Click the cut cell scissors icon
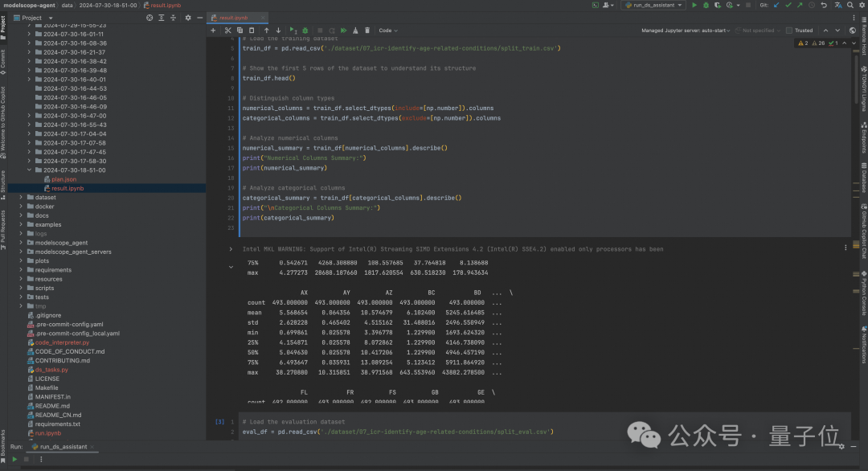The height and width of the screenshot is (471, 868). point(228,31)
